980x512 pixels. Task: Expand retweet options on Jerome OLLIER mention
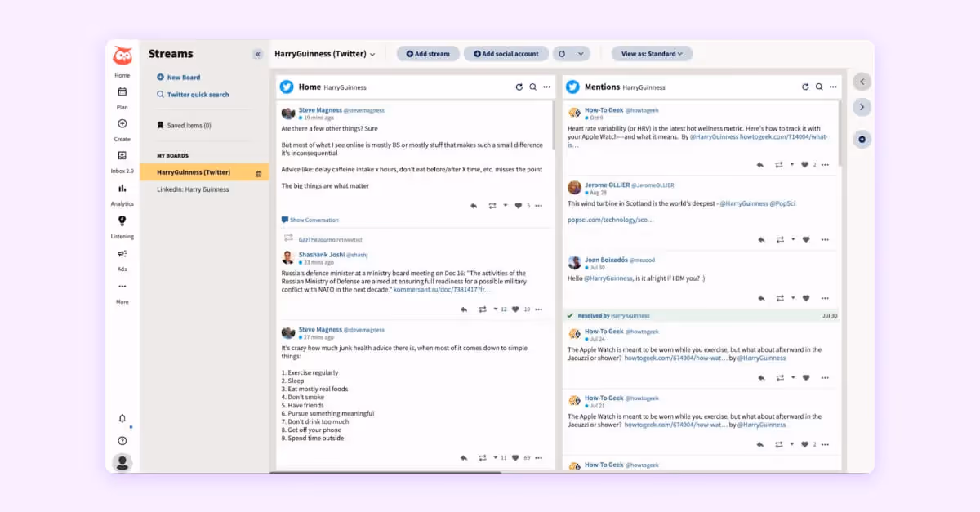point(791,240)
